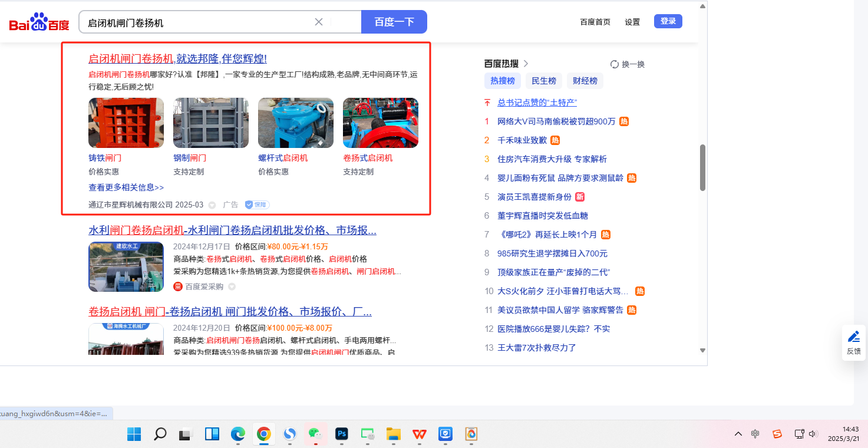Open WPS Office from the taskbar
This screenshot has height=448, width=868.
point(419,434)
